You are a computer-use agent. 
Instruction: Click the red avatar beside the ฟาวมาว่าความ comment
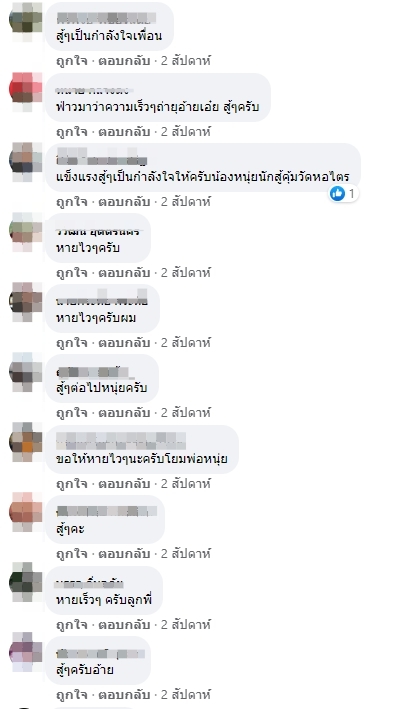pyautogui.click(x=26, y=90)
